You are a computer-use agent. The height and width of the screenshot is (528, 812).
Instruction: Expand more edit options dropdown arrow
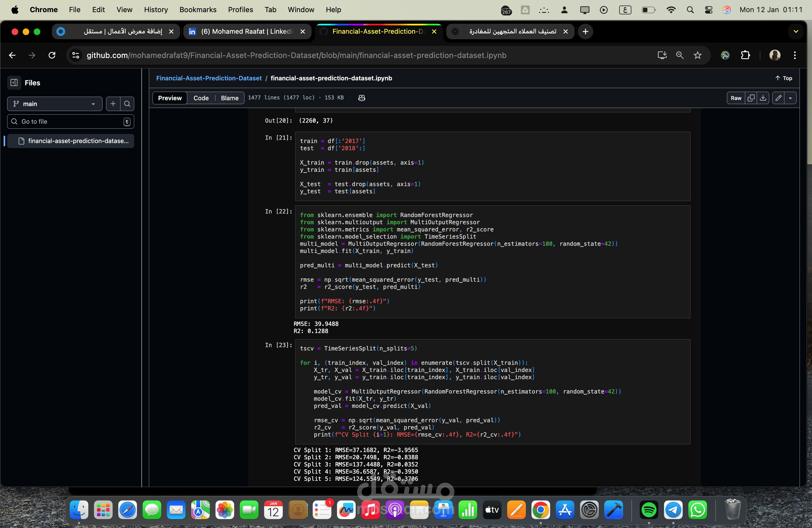coord(790,98)
